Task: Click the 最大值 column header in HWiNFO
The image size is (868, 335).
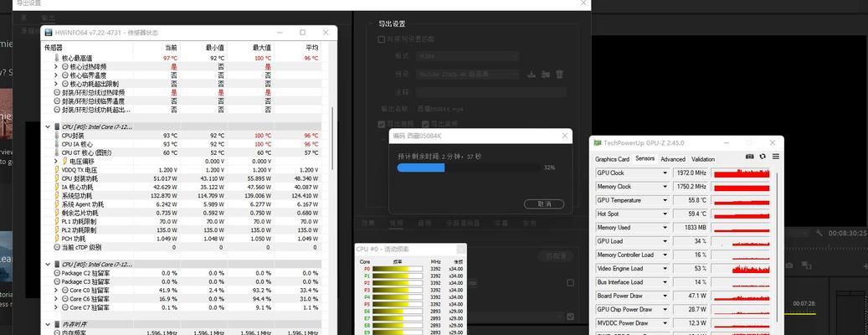Action: pyautogui.click(x=262, y=48)
